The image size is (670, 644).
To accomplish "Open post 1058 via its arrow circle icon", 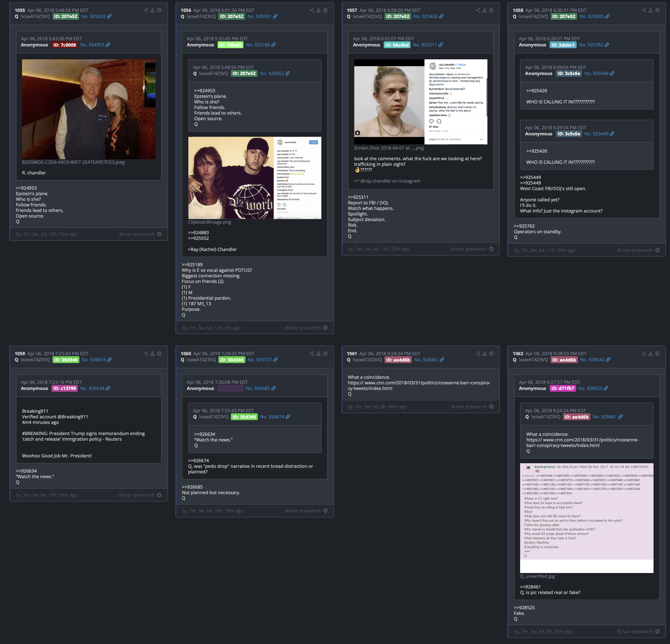I will pyautogui.click(x=657, y=10).
